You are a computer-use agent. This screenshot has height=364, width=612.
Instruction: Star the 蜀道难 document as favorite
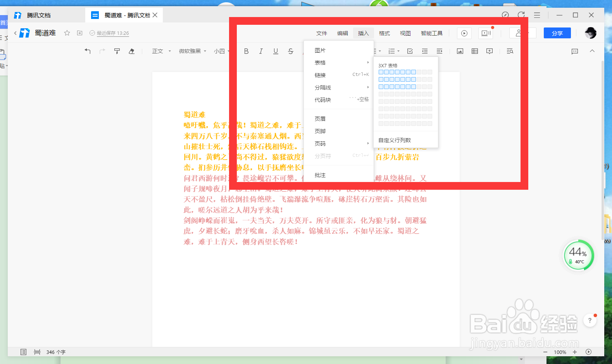point(67,33)
